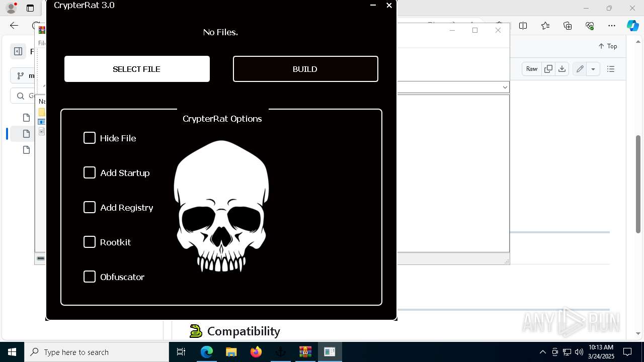Click the 'CrypterRat Options' group title
Viewport: 644px width, 362px height.
tap(222, 119)
